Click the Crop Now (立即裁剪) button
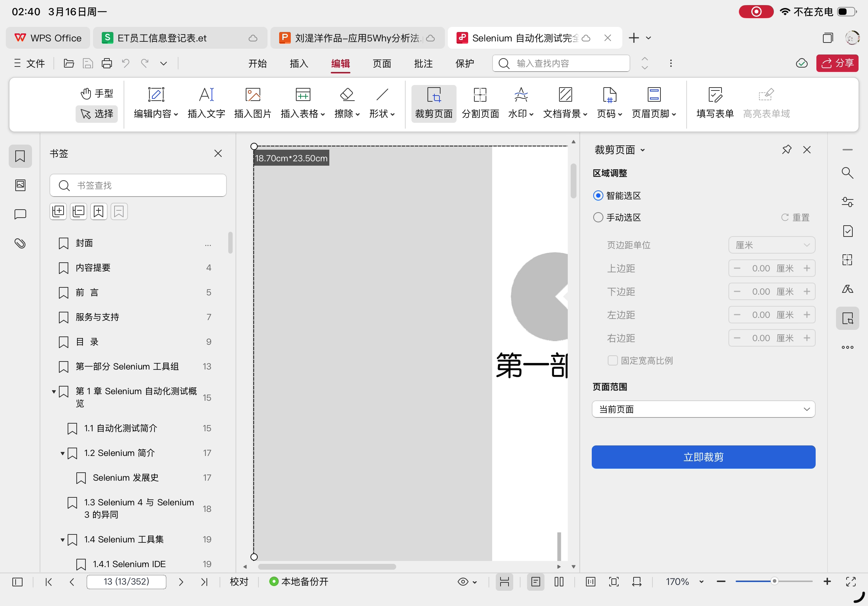 [x=703, y=457]
